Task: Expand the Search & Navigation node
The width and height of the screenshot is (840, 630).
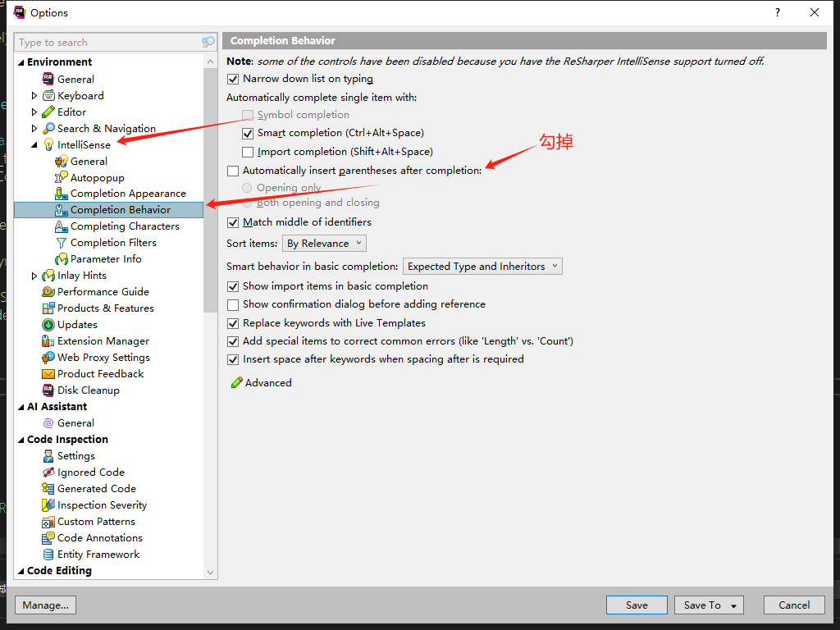Action: point(34,129)
